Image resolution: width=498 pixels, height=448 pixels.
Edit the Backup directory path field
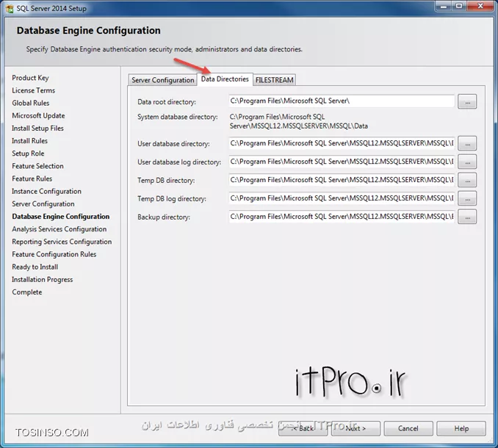(342, 217)
